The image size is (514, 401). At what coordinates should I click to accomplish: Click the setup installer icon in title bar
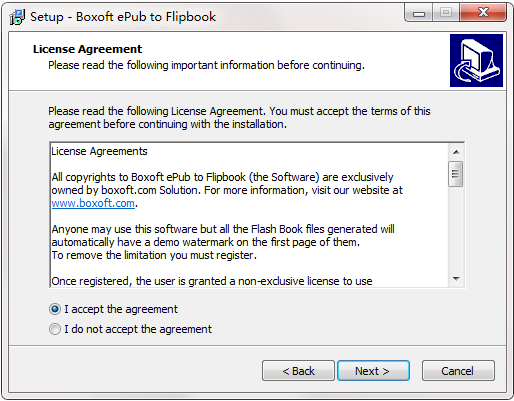point(17,17)
